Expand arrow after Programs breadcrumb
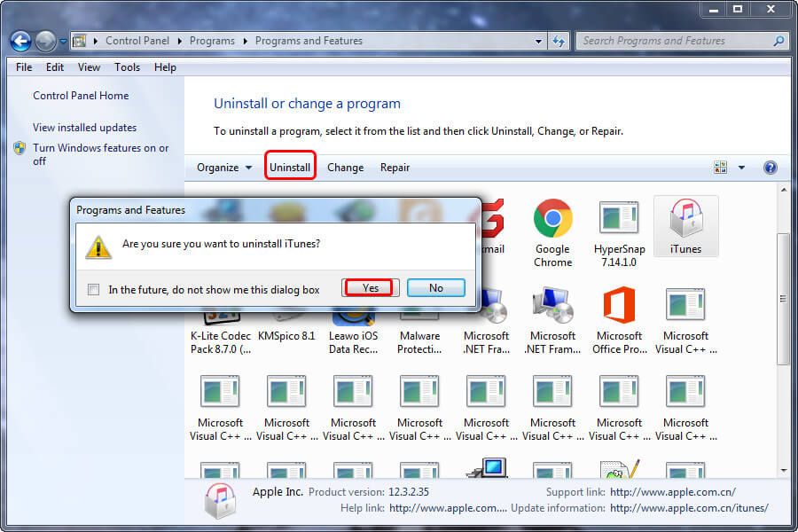 click(x=246, y=41)
